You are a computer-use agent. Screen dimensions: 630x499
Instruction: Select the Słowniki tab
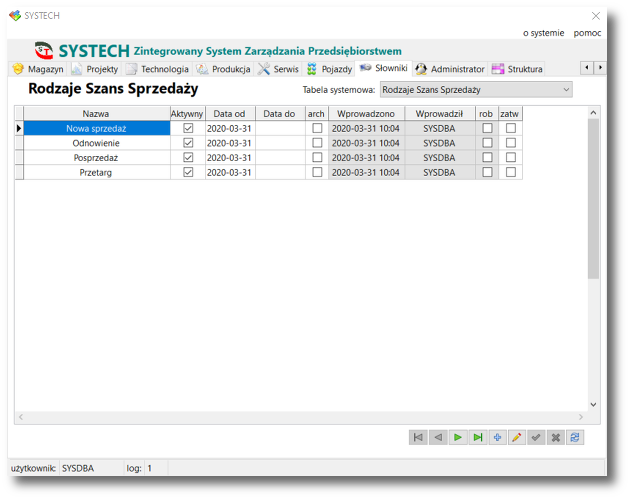(384, 68)
